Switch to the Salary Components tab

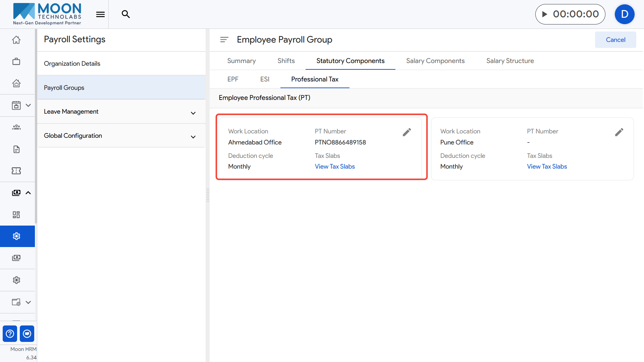pyautogui.click(x=435, y=61)
